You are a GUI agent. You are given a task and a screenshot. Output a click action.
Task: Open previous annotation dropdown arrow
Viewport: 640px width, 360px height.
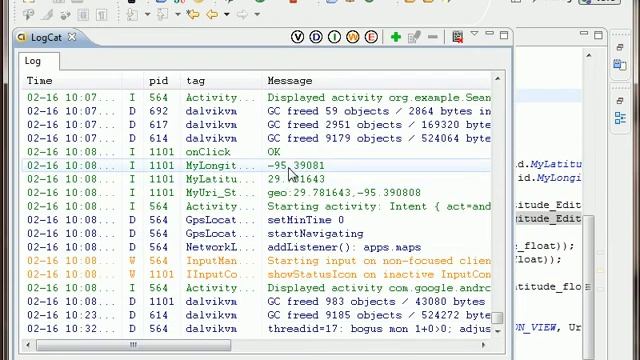coord(178,15)
